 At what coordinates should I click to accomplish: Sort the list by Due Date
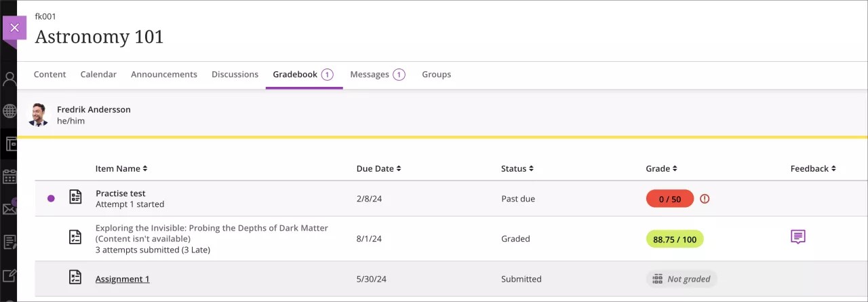click(x=378, y=168)
